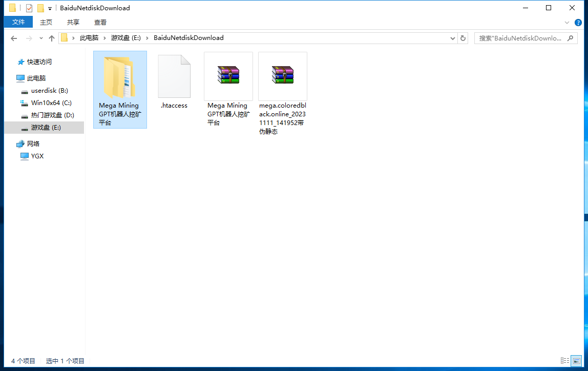
Task: Select 网络 in the navigation pane
Action: (x=33, y=143)
